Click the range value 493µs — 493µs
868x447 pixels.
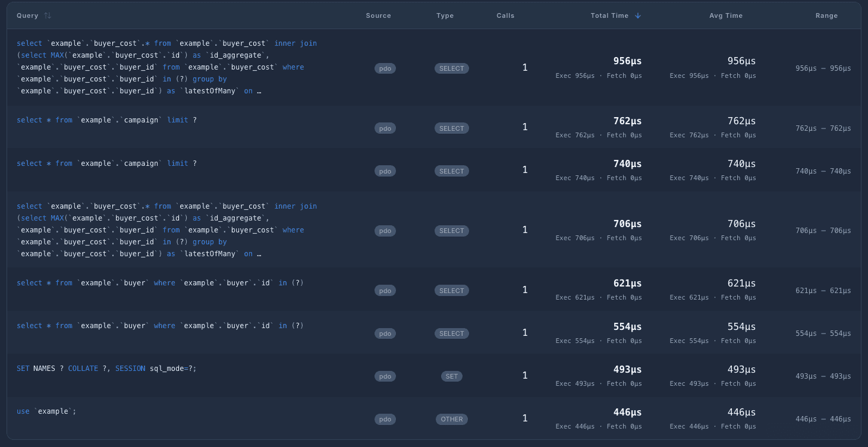[823, 376]
